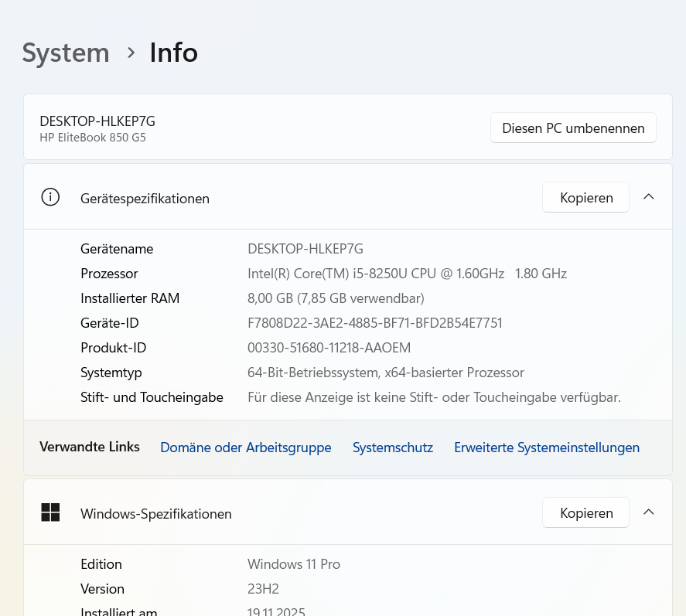Copy device specs with Kopieren button
The image size is (686, 616).
point(585,197)
